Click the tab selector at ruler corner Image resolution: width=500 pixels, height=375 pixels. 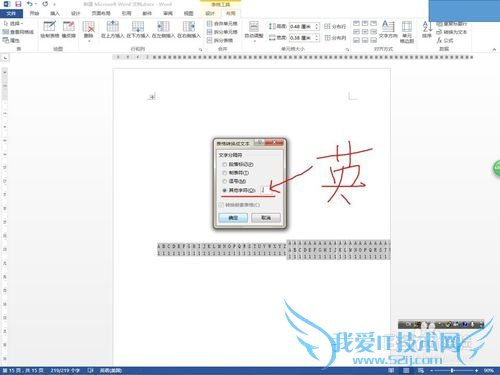click(5, 58)
